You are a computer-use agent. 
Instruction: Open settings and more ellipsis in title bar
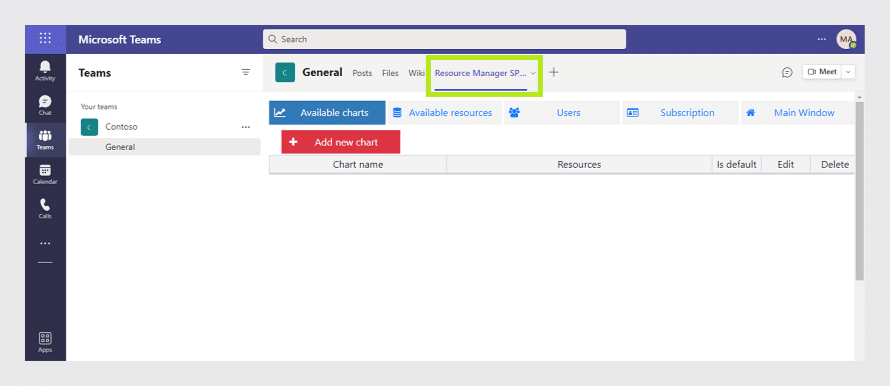click(x=821, y=39)
